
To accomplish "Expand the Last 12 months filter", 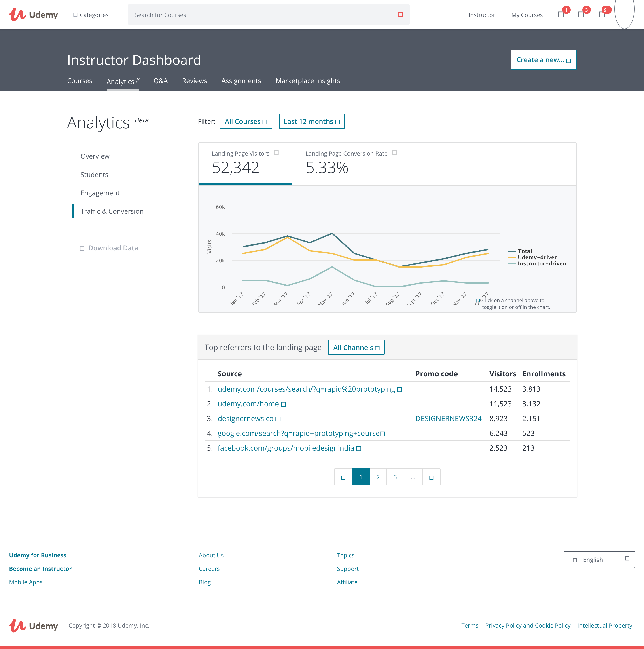I will [311, 121].
